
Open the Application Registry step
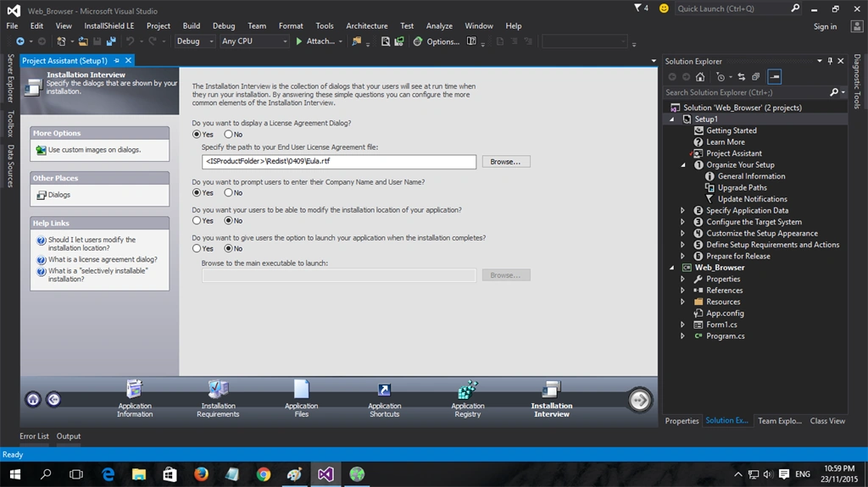[x=468, y=398]
